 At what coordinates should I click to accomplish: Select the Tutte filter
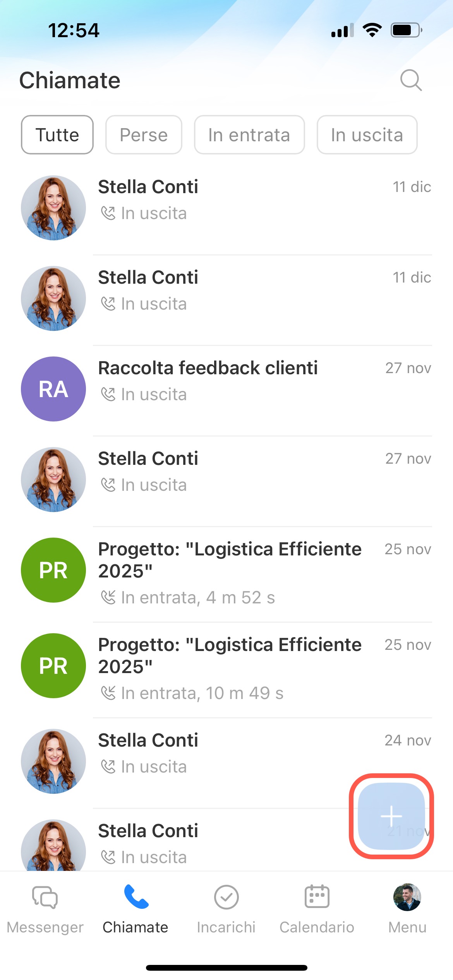[57, 135]
